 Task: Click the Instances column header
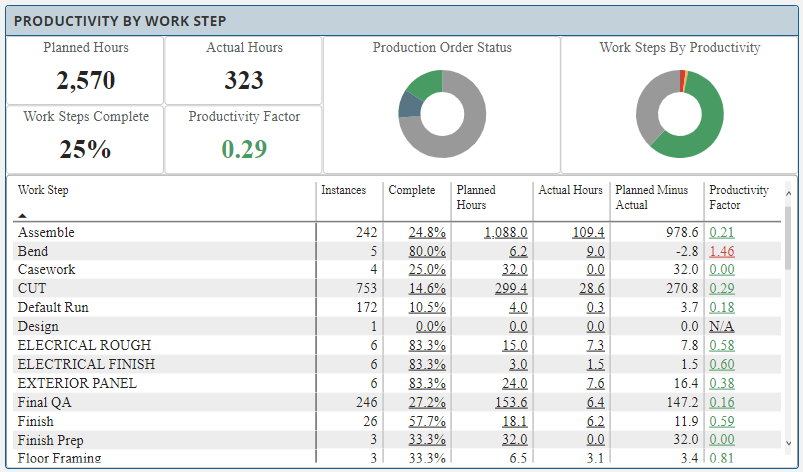click(343, 190)
